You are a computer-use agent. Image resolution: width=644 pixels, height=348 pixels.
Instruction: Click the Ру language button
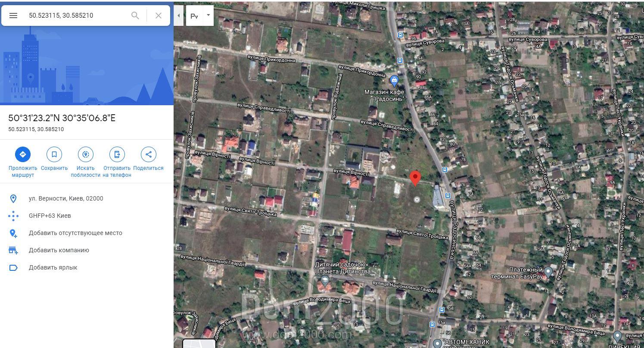tap(194, 16)
